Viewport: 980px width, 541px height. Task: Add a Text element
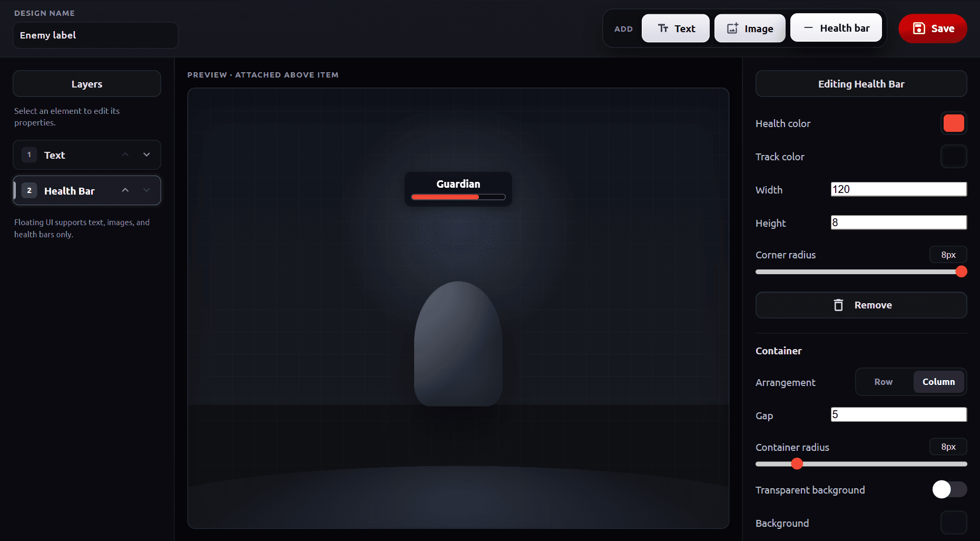(675, 28)
